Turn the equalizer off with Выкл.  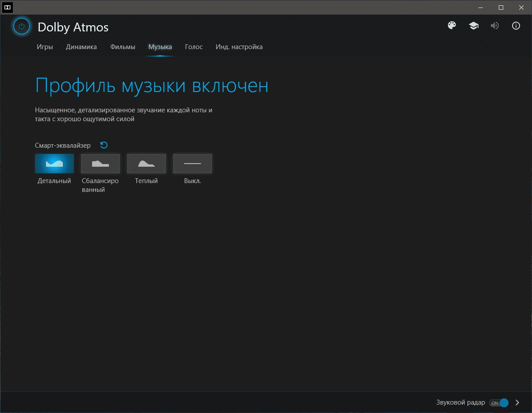click(193, 164)
